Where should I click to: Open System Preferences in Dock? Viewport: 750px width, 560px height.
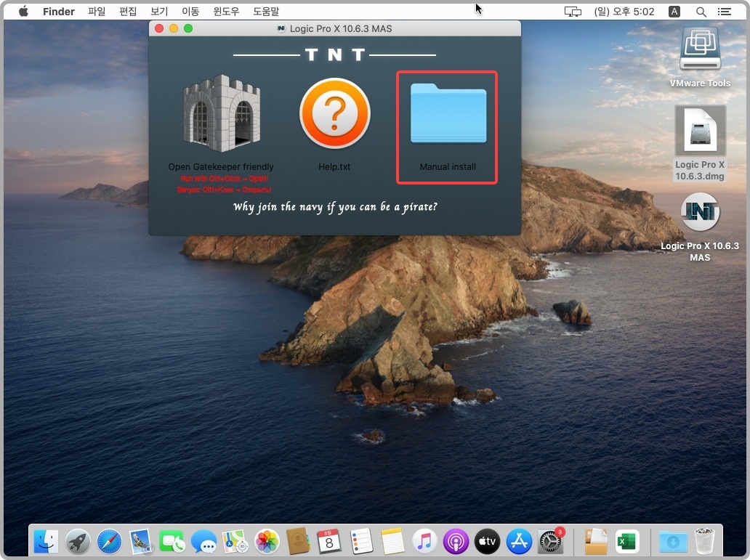[x=550, y=541]
